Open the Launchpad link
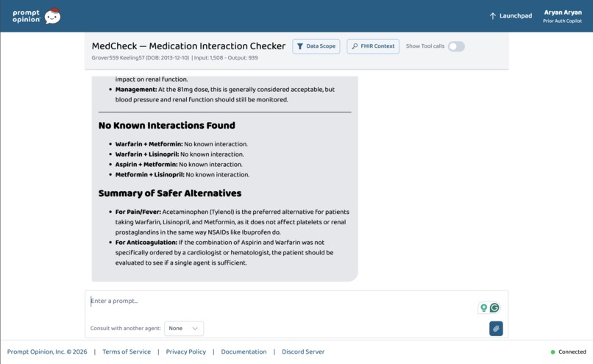The height and width of the screenshot is (364, 593). (511, 16)
